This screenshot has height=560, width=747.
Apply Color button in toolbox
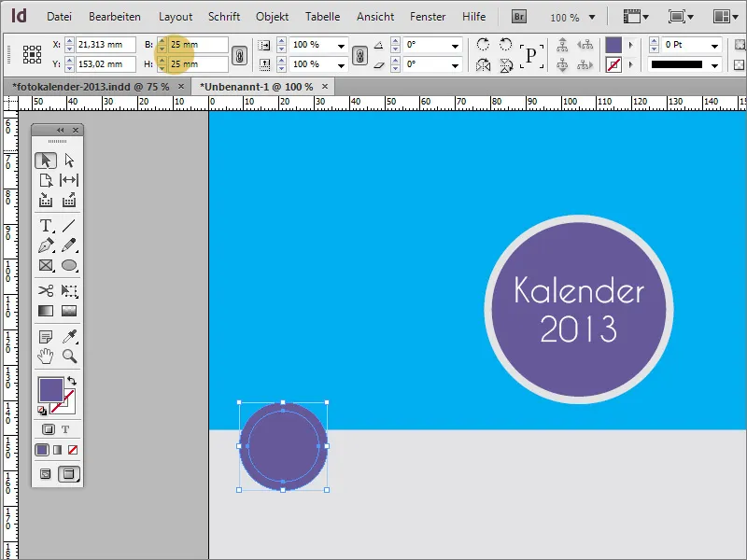coord(42,450)
